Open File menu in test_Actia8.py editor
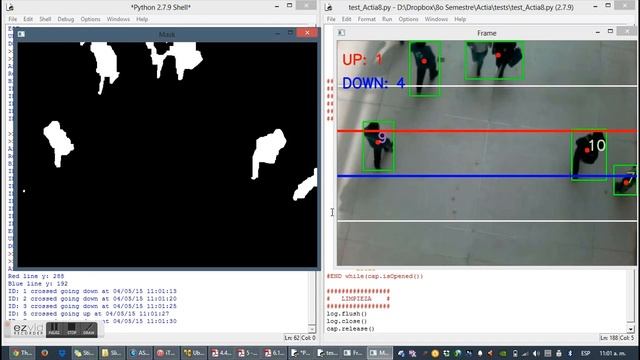640x360 pixels. coord(331,19)
